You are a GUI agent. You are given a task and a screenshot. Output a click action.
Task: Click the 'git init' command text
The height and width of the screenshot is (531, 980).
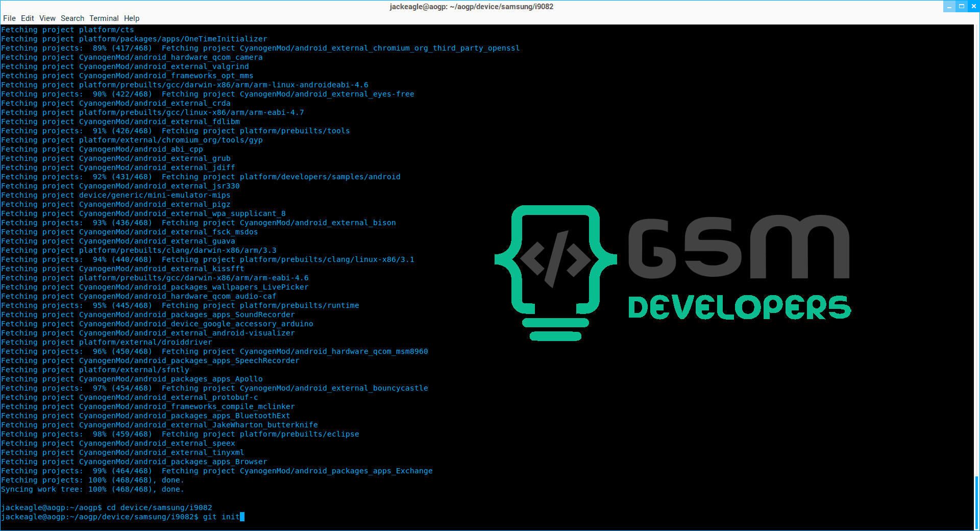click(221, 517)
